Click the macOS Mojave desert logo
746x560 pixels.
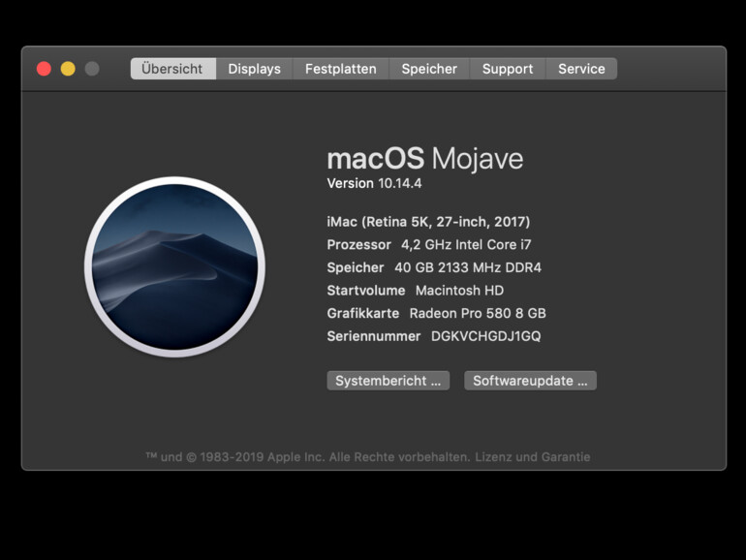[174, 266]
